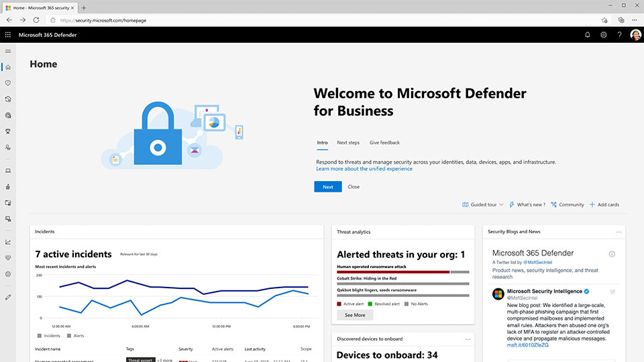The height and width of the screenshot is (362, 644).
Task: Click the Alerts legend entry under chart
Action: [x=76, y=336]
